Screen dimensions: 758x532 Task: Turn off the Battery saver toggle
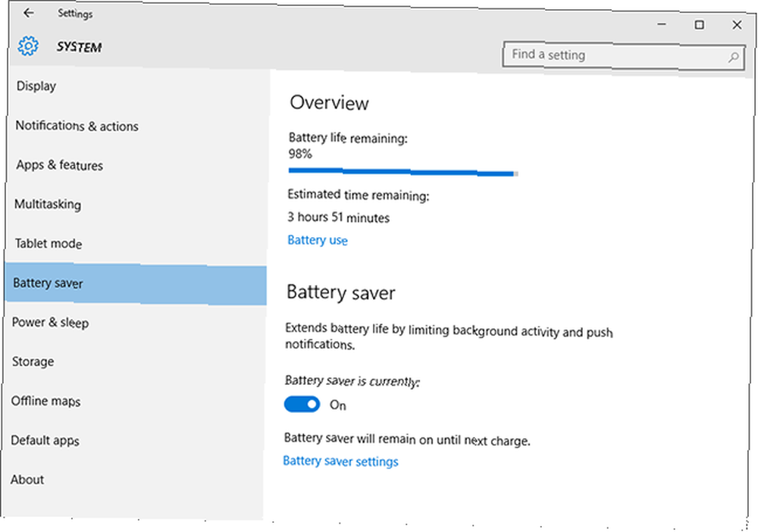pyautogui.click(x=302, y=404)
